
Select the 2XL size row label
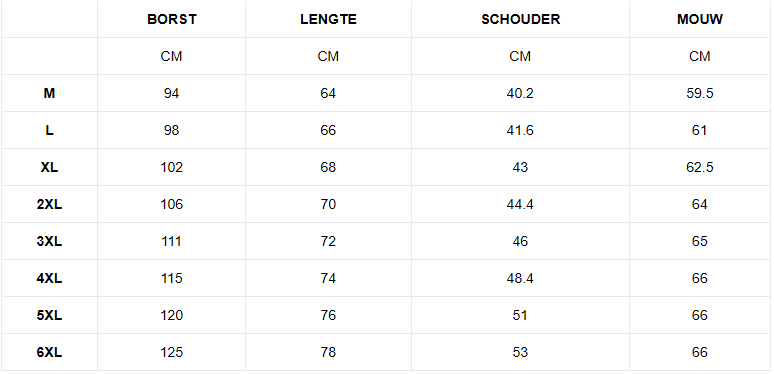pyautogui.click(x=49, y=204)
